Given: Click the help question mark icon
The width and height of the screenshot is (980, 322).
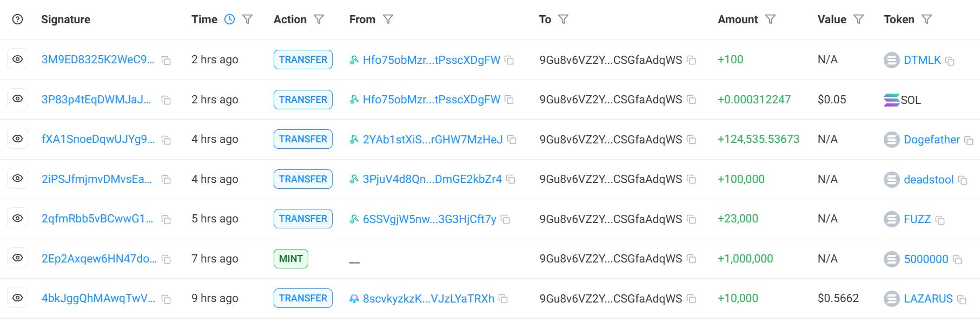Looking at the screenshot, I should coord(18,19).
